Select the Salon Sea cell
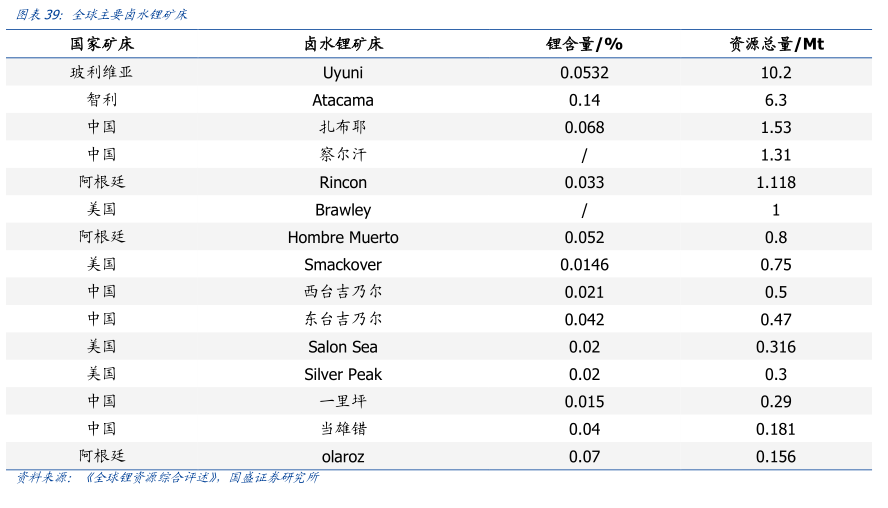The image size is (888, 508). [343, 347]
